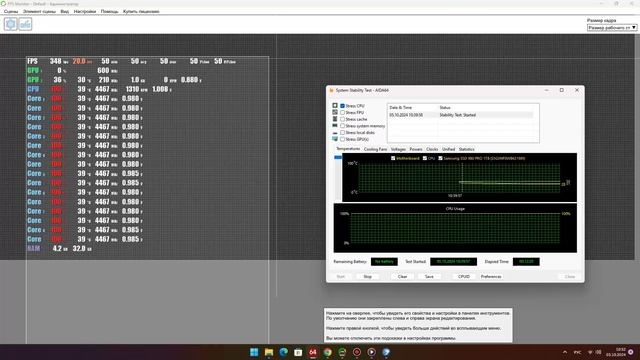Switch to the Unified tab
Viewport: 640px width, 360px height.
click(x=449, y=149)
